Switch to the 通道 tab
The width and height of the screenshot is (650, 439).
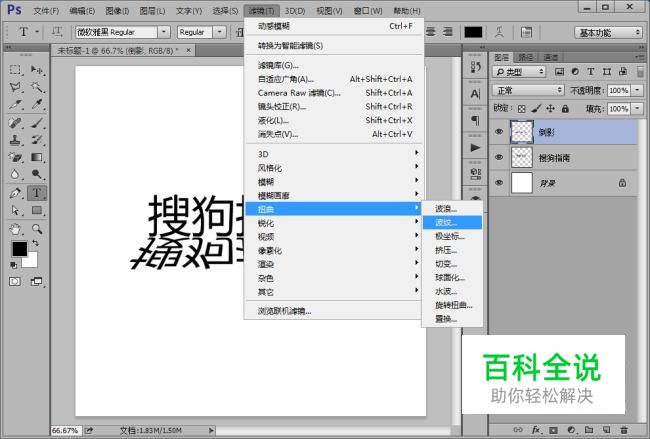tap(551, 57)
